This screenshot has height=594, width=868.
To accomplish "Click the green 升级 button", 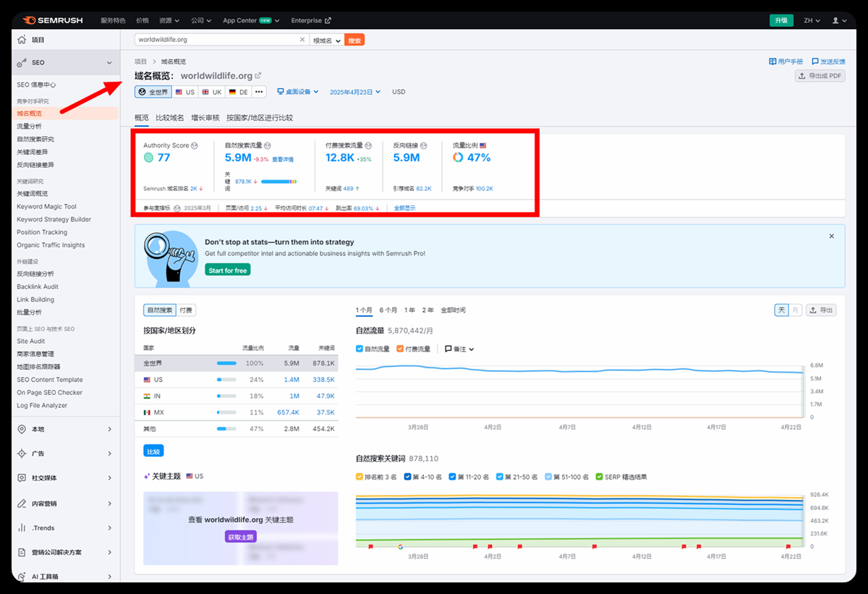I will pyautogui.click(x=781, y=20).
